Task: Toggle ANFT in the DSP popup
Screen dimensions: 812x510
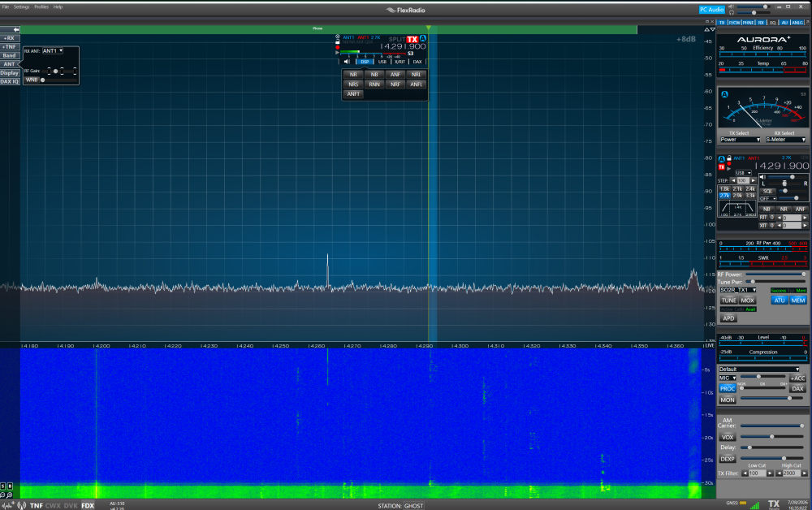Action: click(353, 93)
